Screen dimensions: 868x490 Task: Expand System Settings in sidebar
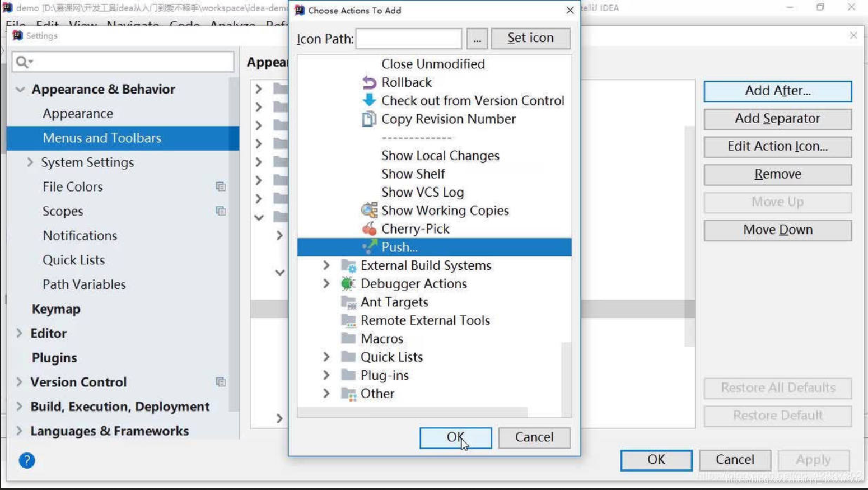[30, 162]
